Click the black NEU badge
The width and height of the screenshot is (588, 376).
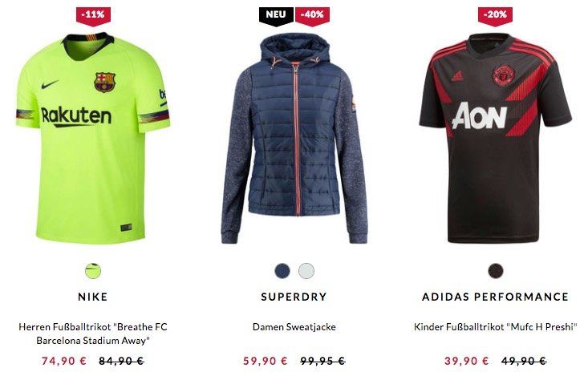pos(276,17)
